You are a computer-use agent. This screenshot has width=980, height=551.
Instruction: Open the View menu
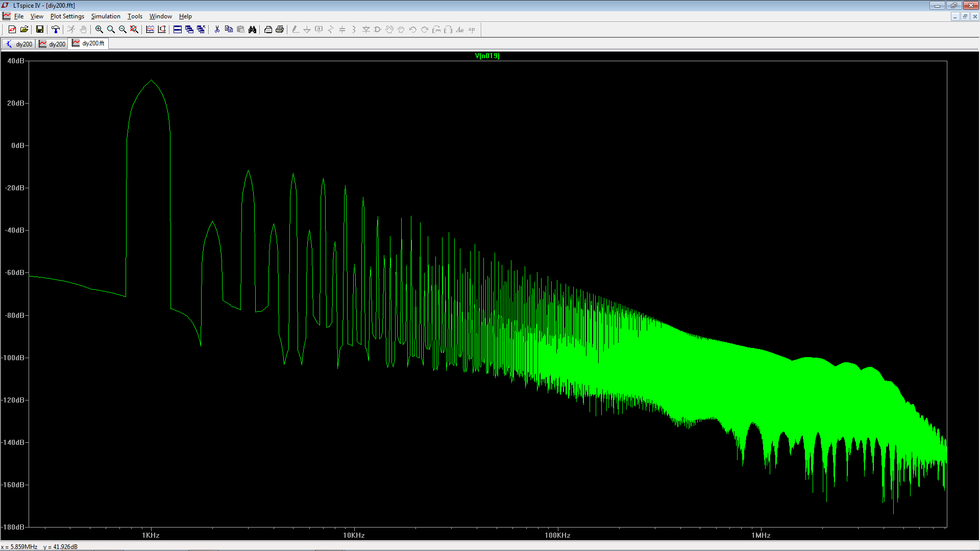tap(37, 16)
